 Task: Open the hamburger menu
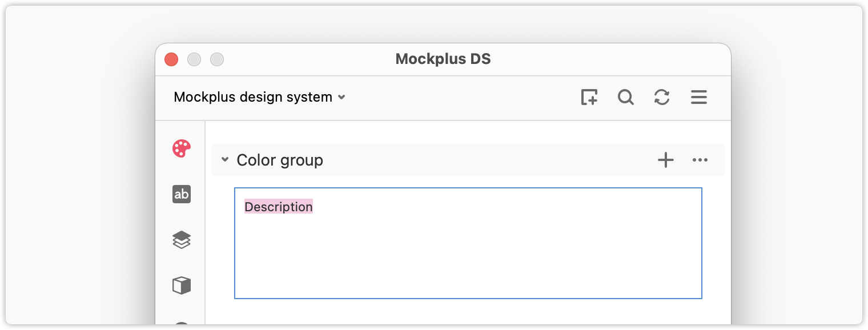[x=699, y=97]
